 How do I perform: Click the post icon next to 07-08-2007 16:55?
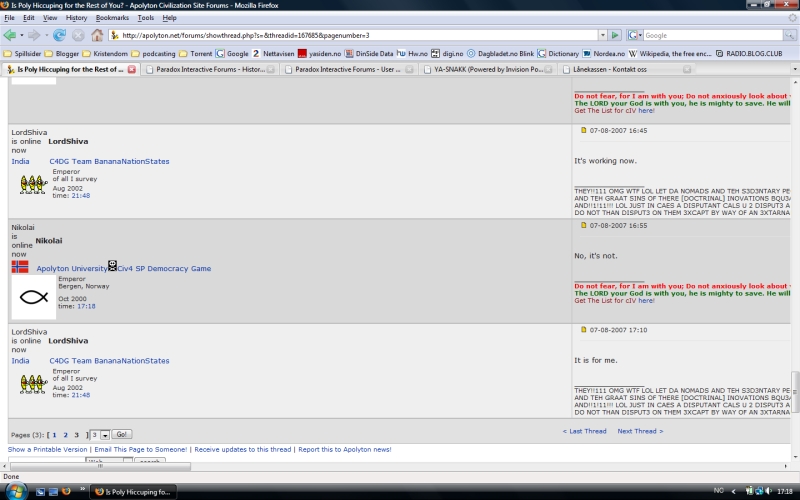click(584, 226)
